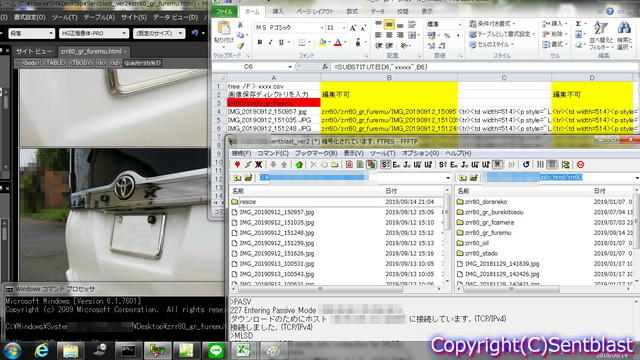Image resolution: width=640 pixels, height=360 pixels.
Task: Open the font size 11 dropdown
Action: 343,28
